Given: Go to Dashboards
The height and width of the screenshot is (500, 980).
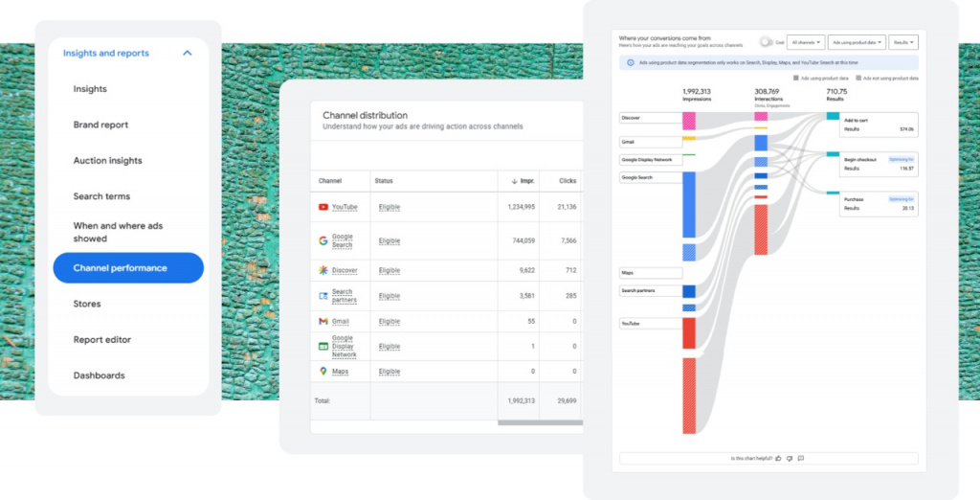Looking at the screenshot, I should [99, 375].
